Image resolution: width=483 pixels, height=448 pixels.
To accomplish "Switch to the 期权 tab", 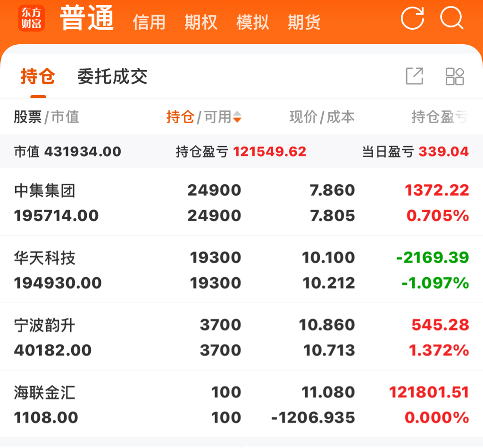I will [201, 23].
